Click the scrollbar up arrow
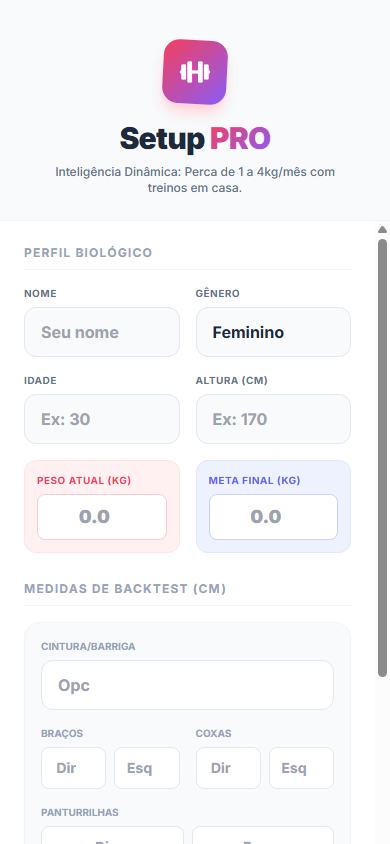Image resolution: width=390 pixels, height=844 pixels. pyautogui.click(x=382, y=229)
